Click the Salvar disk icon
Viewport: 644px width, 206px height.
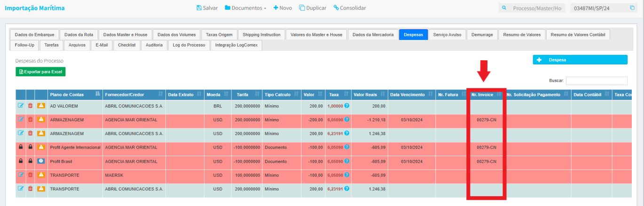pos(199,8)
